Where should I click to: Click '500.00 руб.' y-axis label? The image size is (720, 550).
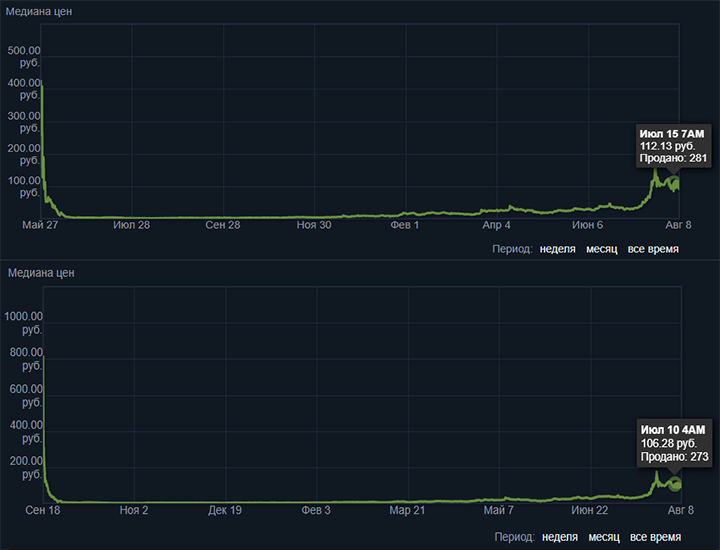(x=24, y=56)
